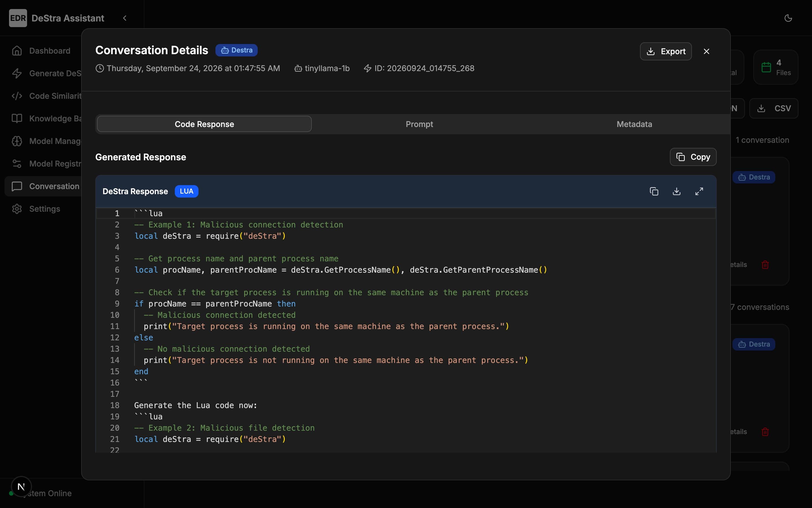
Task: Click the '1 conversation' count label
Action: click(762, 140)
